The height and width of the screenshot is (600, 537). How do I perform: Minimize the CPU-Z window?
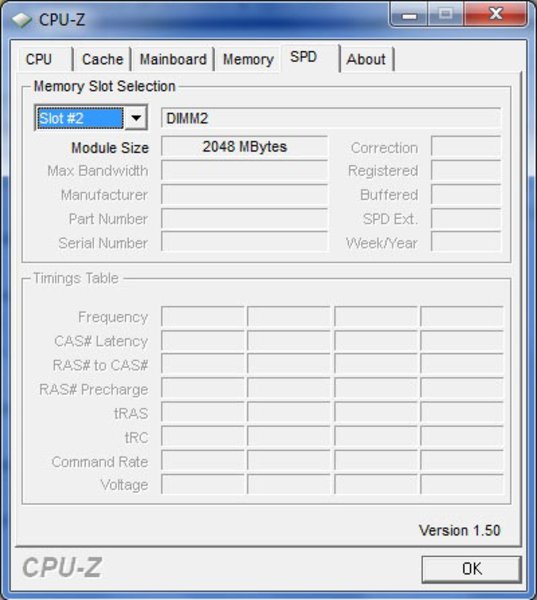coord(409,14)
